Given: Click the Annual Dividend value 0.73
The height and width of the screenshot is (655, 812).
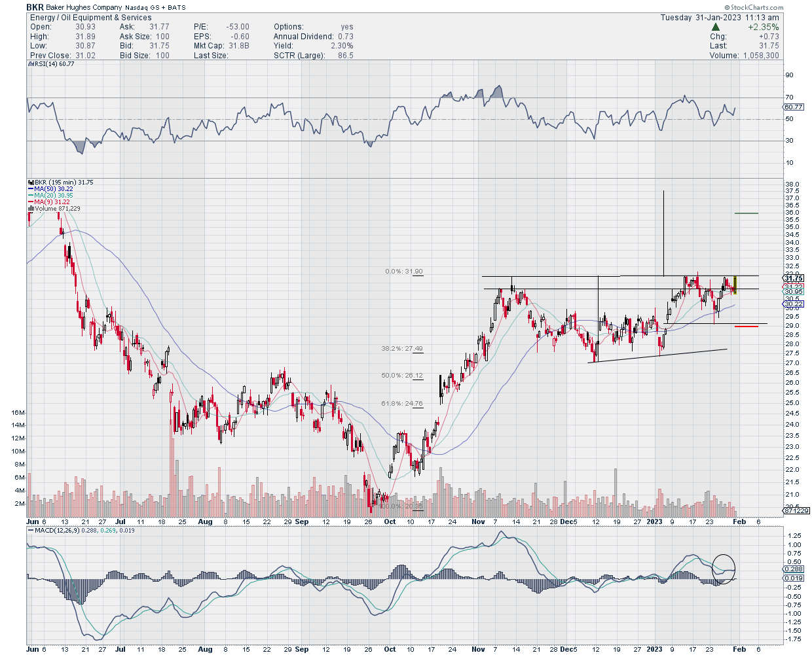Looking at the screenshot, I should point(346,37).
